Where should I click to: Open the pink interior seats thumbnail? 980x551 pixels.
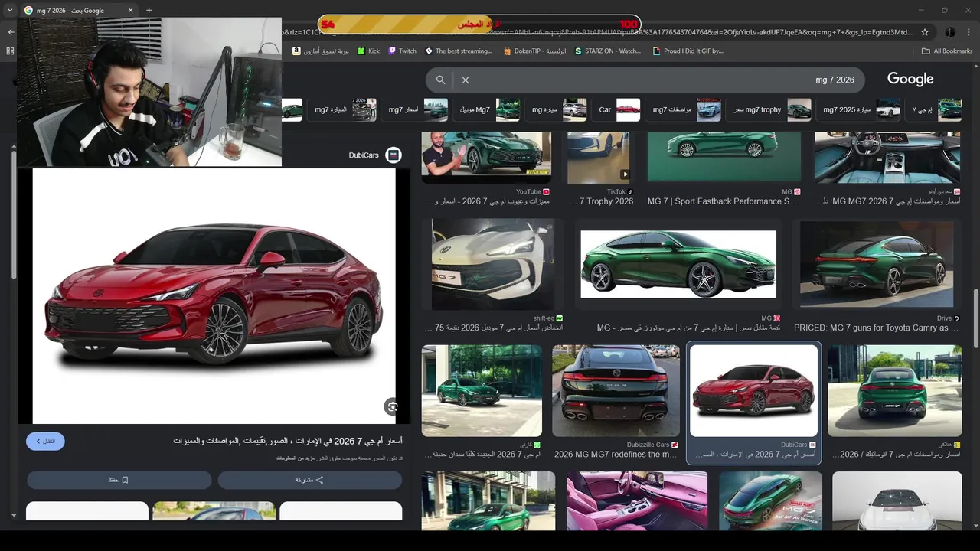coord(637,501)
